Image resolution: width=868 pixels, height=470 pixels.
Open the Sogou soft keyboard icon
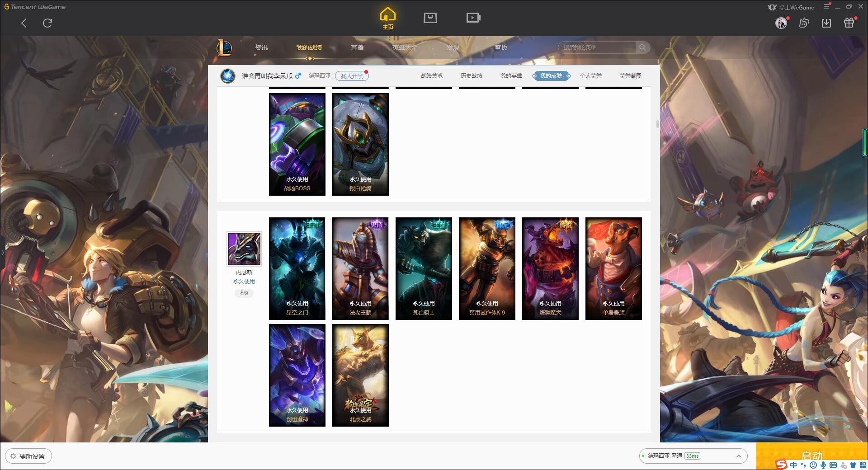pos(833,465)
